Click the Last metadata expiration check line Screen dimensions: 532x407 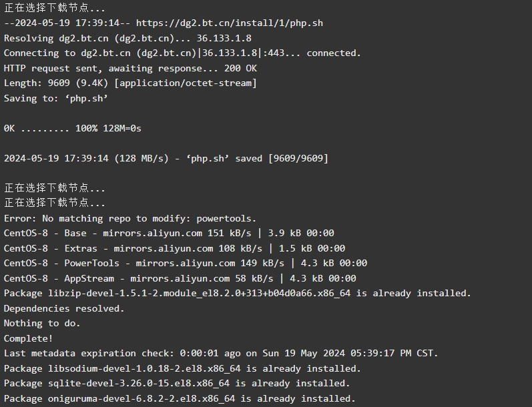221,354
